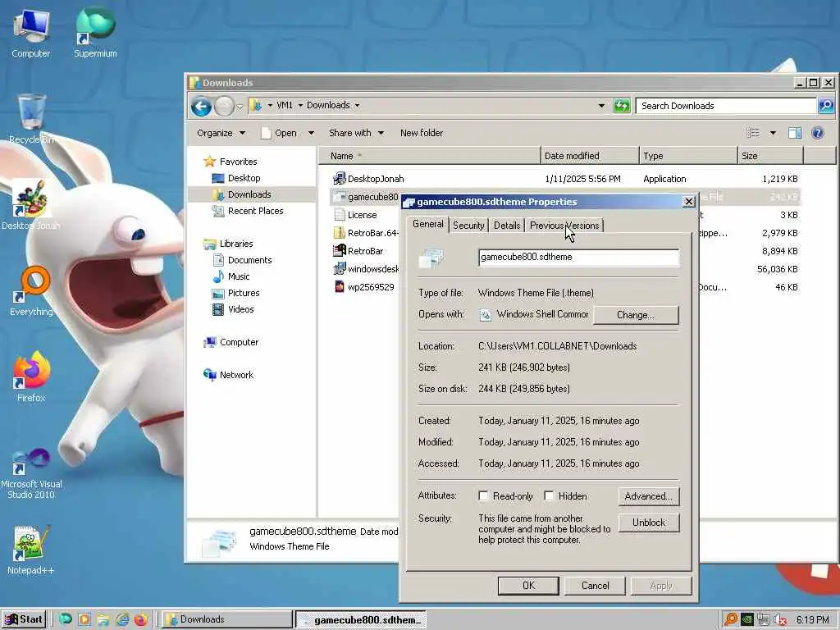Screen dimensions: 840x630
Task: Open the view options dropdown arrow
Action: [773, 133]
